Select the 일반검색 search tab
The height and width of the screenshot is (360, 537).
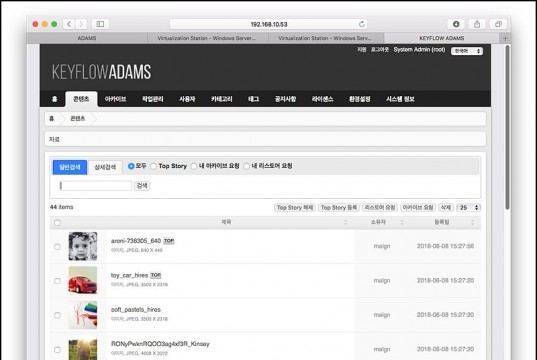(x=70, y=167)
